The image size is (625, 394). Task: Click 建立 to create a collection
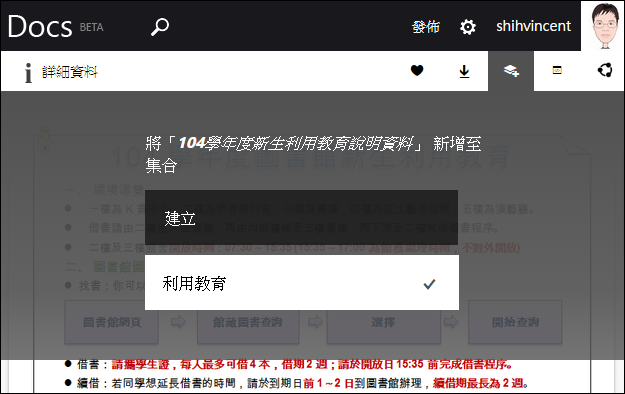[301, 218]
